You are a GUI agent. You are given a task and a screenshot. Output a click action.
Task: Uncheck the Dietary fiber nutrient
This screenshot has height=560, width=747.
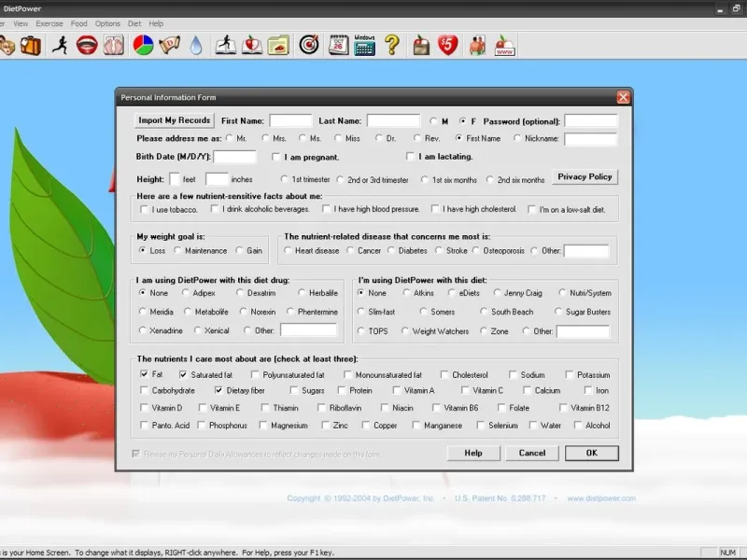click(x=218, y=390)
